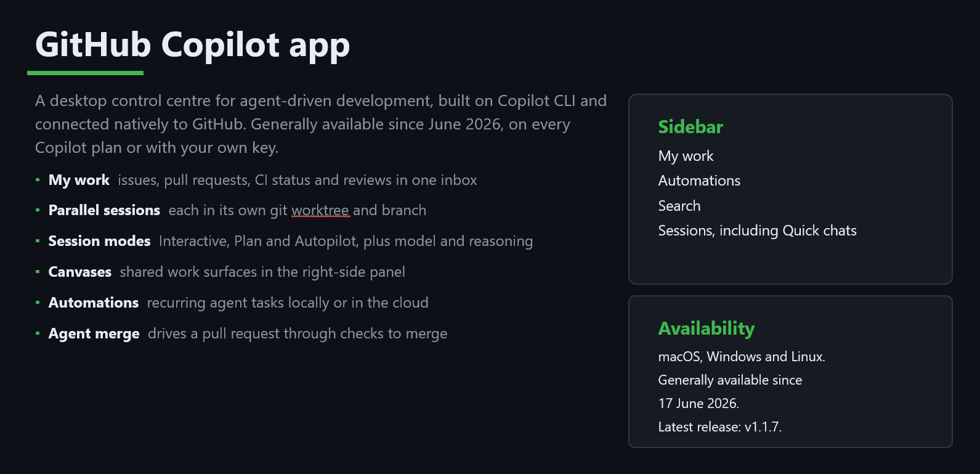The height and width of the screenshot is (474, 980).
Task: Click 'My work' in the Sidebar card
Action: 686,156
